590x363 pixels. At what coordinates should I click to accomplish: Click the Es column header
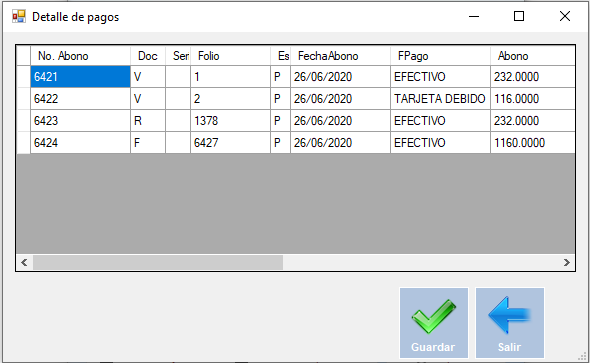[x=280, y=56]
